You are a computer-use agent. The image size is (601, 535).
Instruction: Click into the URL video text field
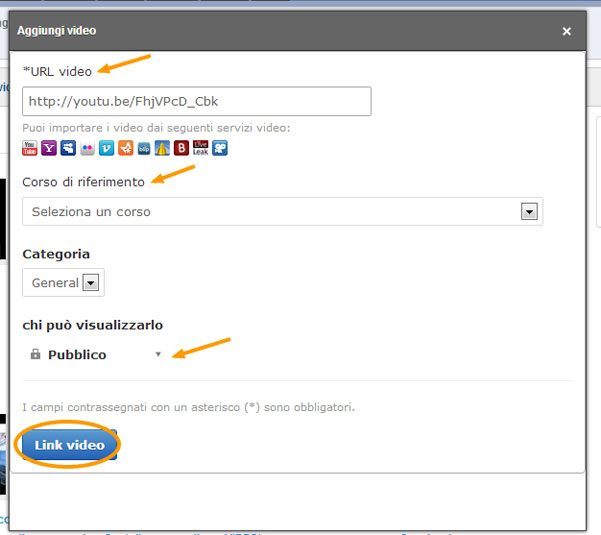pyautogui.click(x=196, y=101)
